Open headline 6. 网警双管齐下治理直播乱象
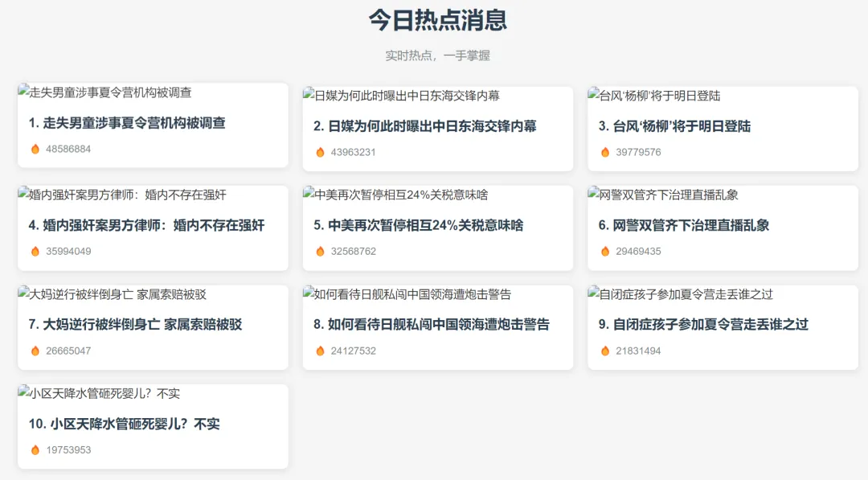Viewport: 868px width, 480px height. tap(684, 225)
